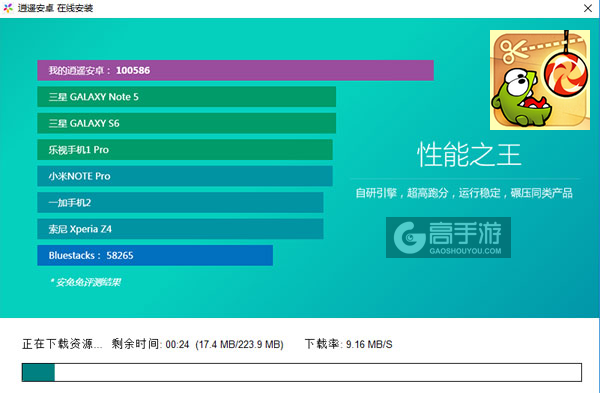The width and height of the screenshot is (600, 393).
Task: Close the 逍遥安卓 installer window
Action: pyautogui.click(x=588, y=8)
